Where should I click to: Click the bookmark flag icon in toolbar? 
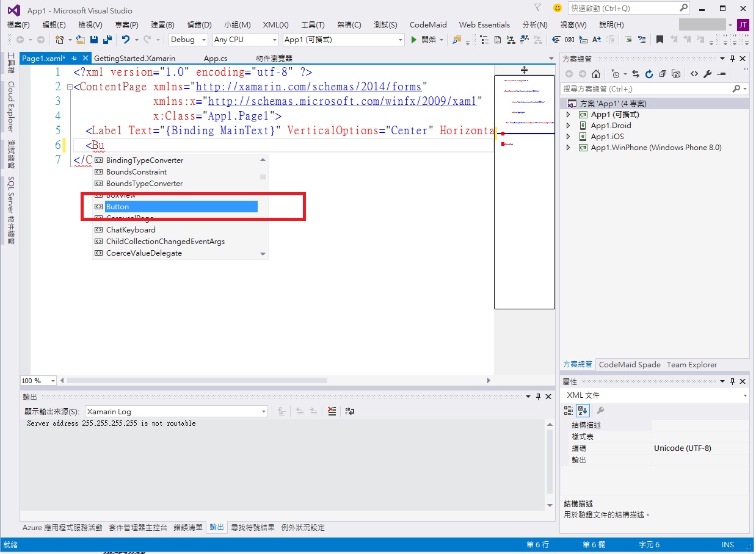click(660, 40)
